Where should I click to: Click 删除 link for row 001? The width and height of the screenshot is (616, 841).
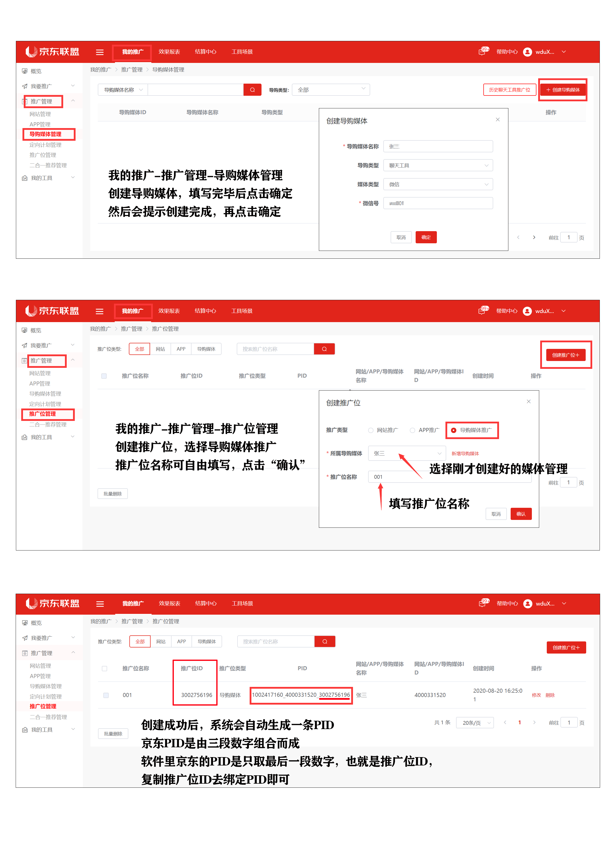[550, 695]
